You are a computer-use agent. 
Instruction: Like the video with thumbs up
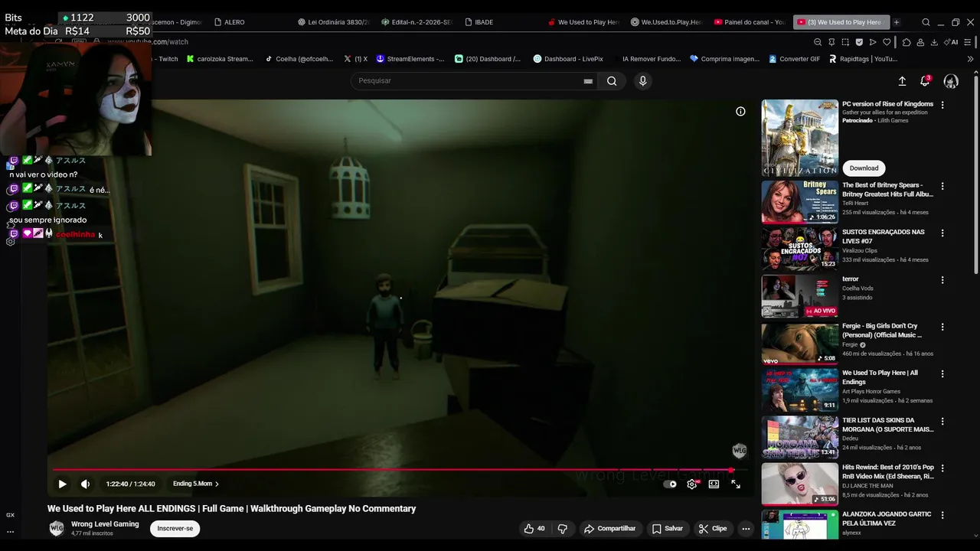tap(534, 529)
